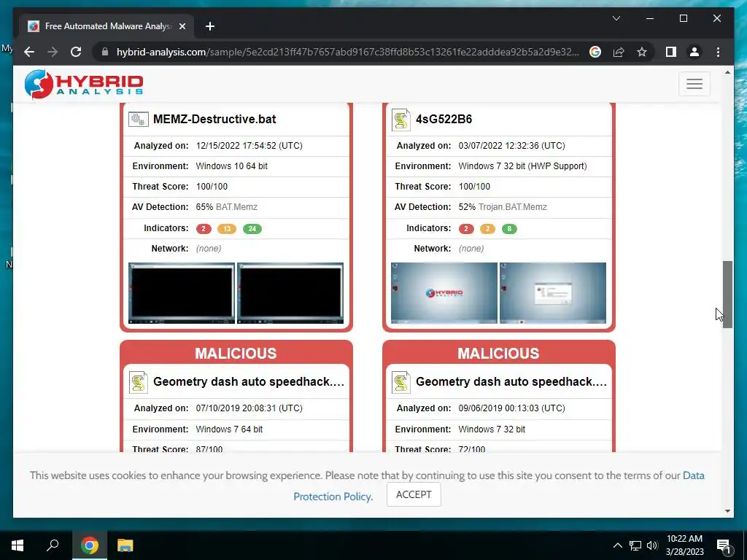Click red indicator badge in MEMZ-Destructive card

point(204,228)
